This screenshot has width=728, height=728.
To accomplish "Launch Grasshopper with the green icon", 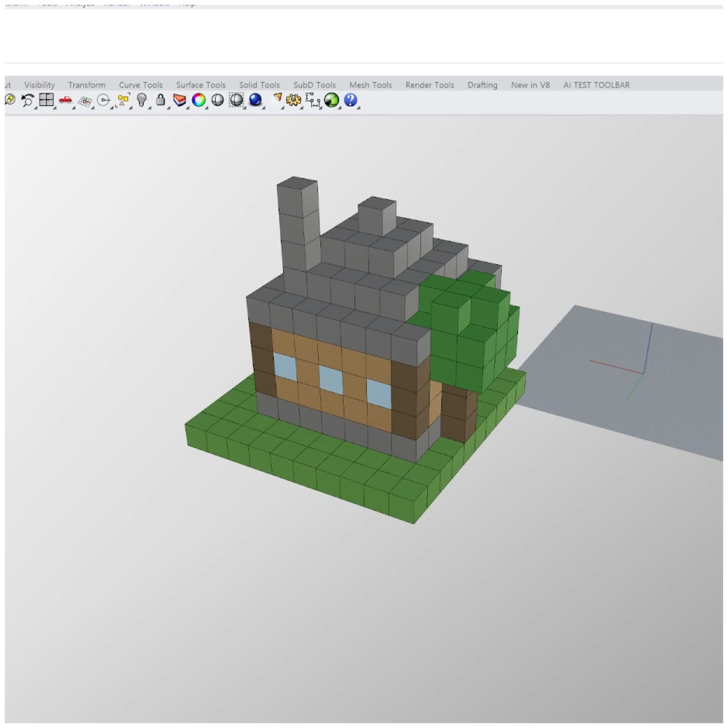I will point(331,101).
